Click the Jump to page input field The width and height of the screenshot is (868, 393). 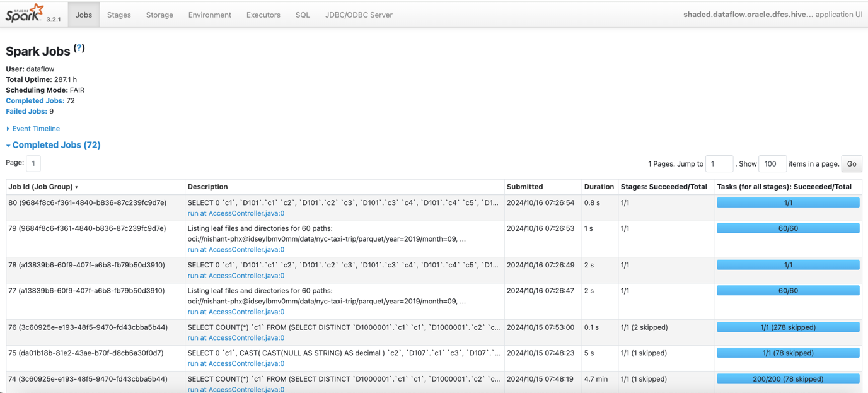point(719,163)
